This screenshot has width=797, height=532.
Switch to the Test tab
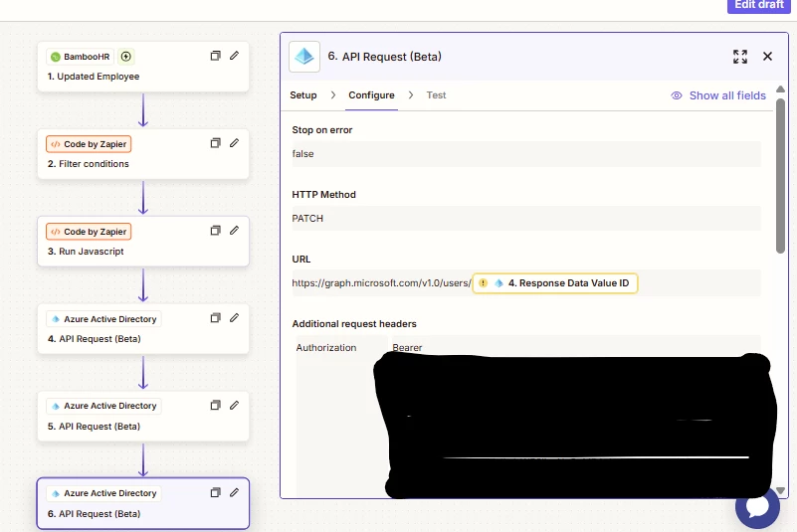pyautogui.click(x=436, y=95)
